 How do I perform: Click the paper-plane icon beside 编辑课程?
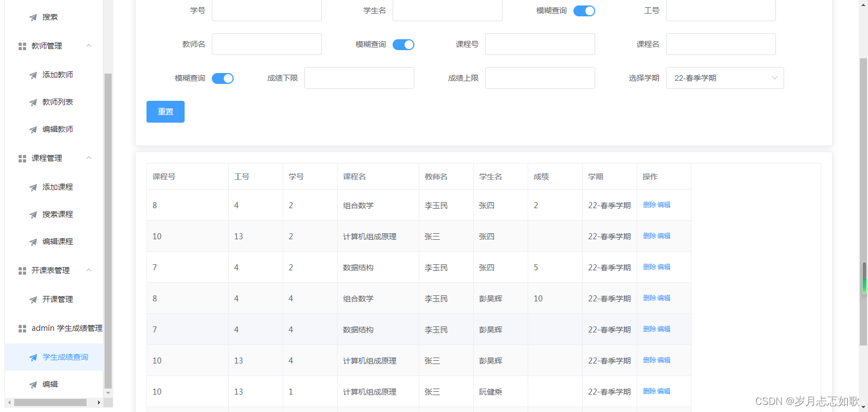click(x=33, y=242)
